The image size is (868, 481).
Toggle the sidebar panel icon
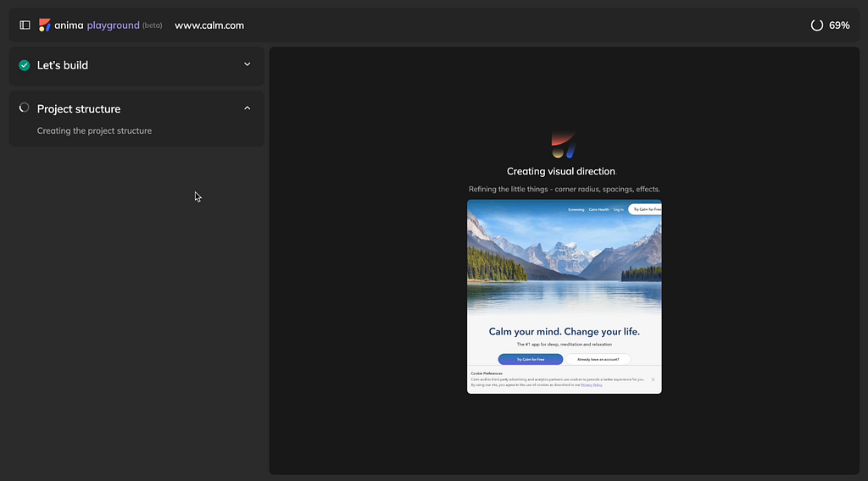coord(25,25)
